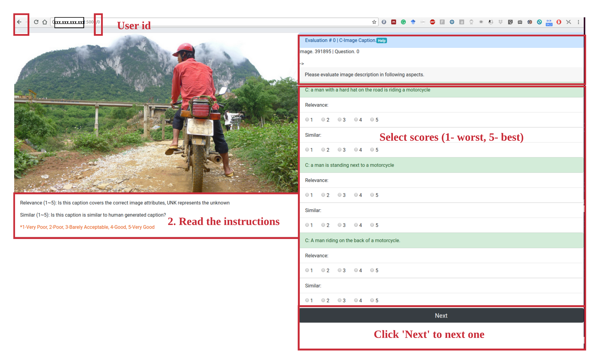
Task: Open the Mendeley extension icon
Action: [x=393, y=22]
